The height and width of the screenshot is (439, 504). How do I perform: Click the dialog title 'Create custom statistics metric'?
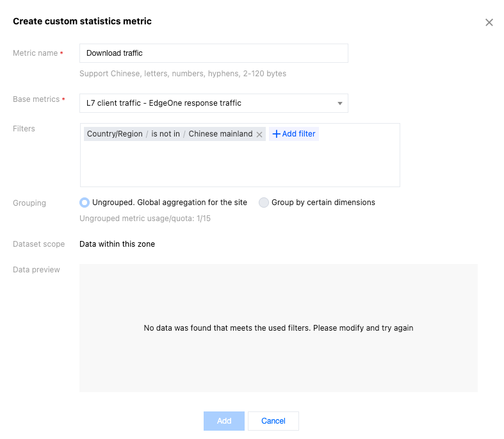82,21
